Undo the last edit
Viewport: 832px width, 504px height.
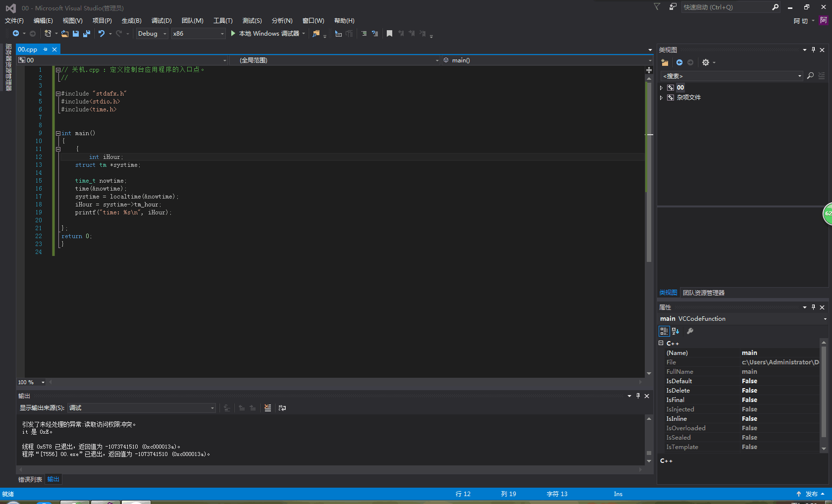pyautogui.click(x=102, y=34)
